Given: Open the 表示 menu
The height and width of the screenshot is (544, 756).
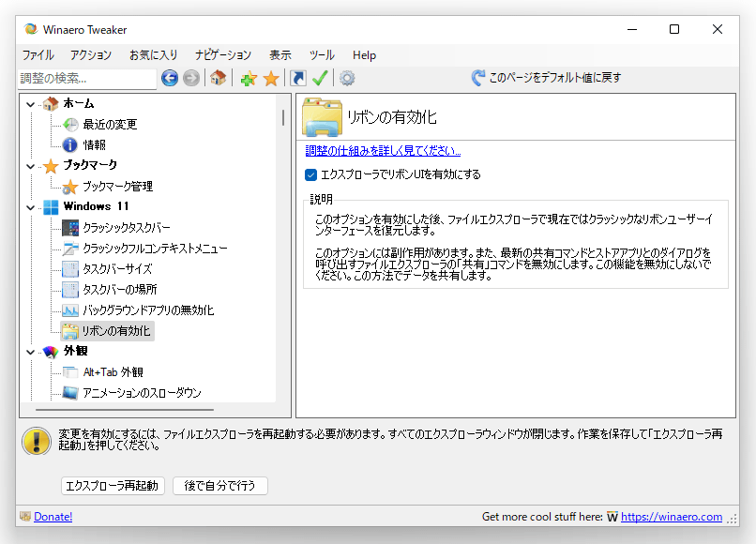Looking at the screenshot, I should (x=280, y=55).
